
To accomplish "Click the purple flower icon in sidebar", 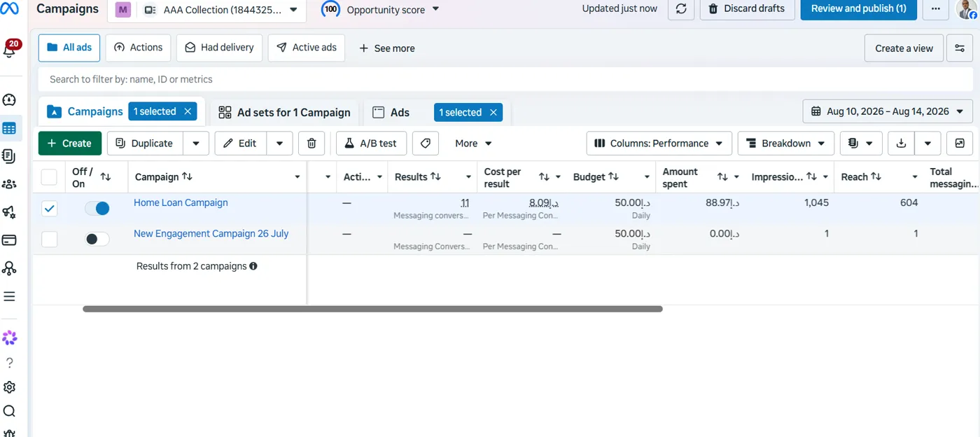I will [x=9, y=338].
